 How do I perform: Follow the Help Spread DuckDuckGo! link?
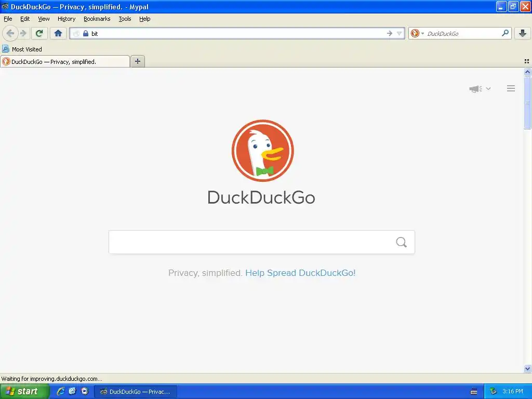point(300,273)
